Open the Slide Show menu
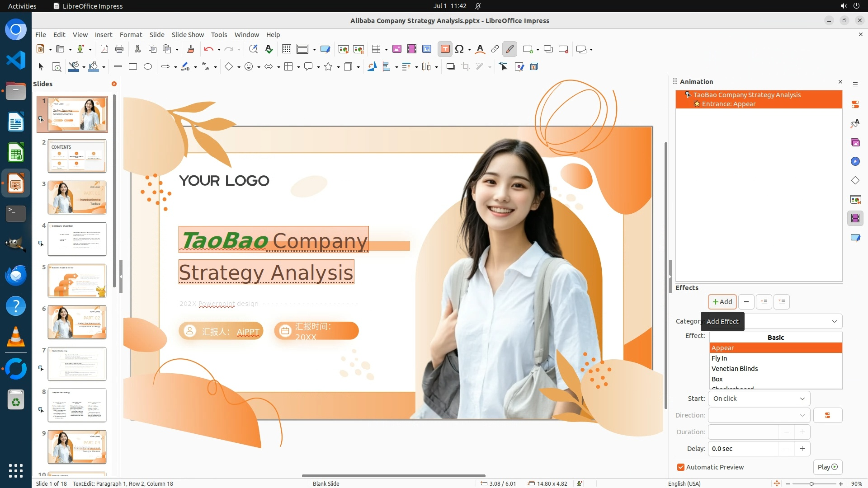This screenshot has height=488, width=868. click(188, 35)
